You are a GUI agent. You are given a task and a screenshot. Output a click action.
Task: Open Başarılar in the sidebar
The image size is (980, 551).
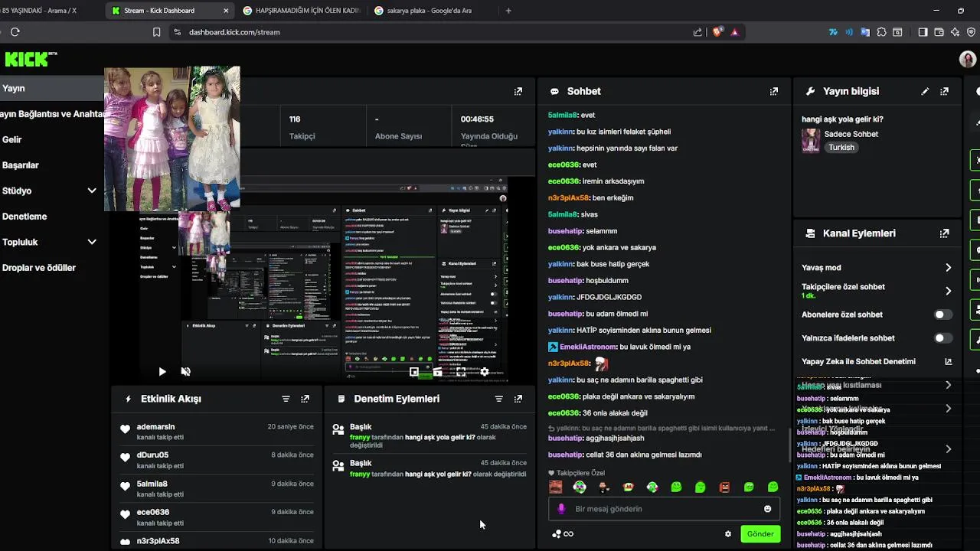tap(20, 165)
